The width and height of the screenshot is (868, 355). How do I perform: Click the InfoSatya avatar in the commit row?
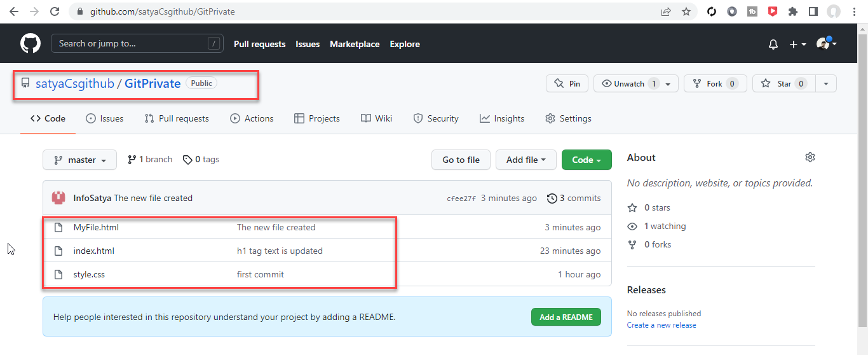click(58, 198)
